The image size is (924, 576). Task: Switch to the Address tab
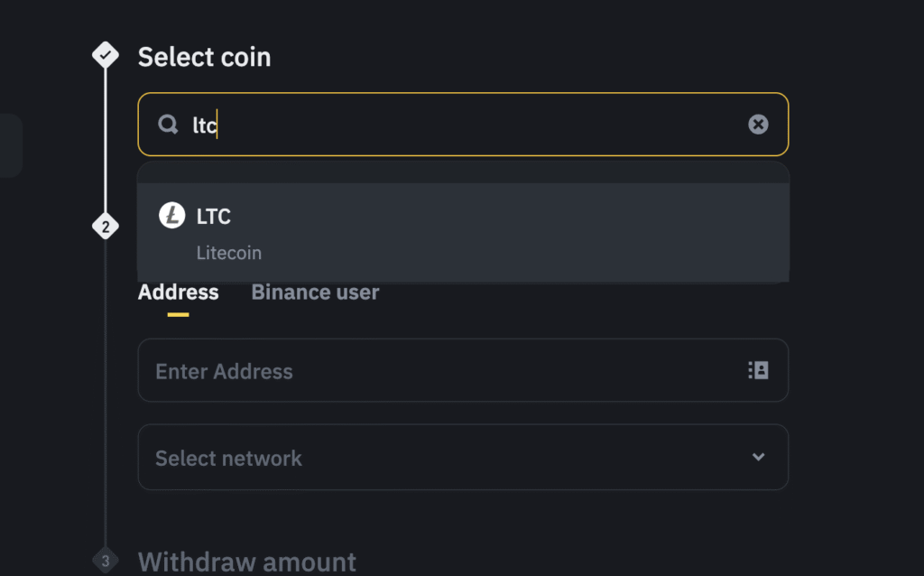178,293
